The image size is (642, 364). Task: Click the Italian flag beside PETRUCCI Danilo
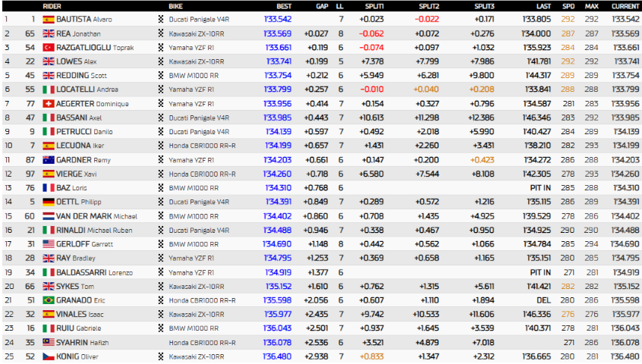49,131
